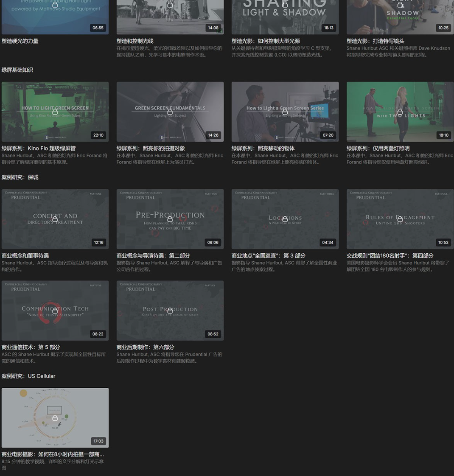Click lock icon on Pre-Production thumbnail
The height and width of the screenshot is (476, 454).
pyautogui.click(x=170, y=219)
